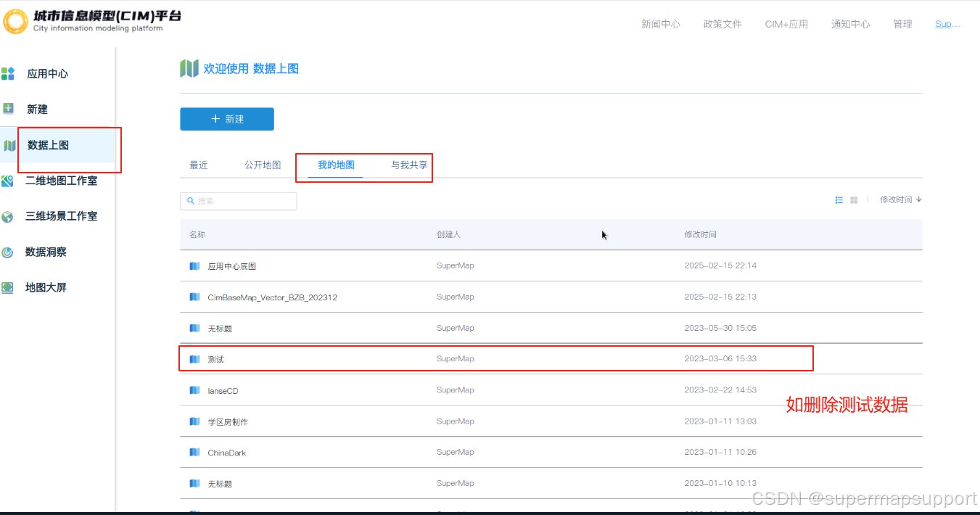Click SuperMap creator in ChinaDark row
980x515 pixels.
click(455, 452)
